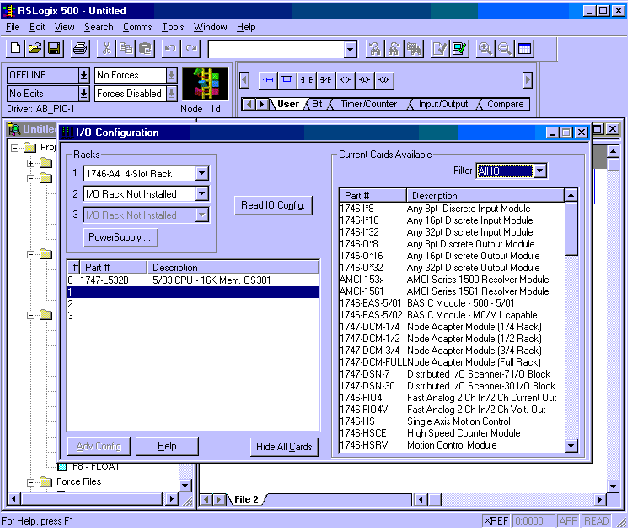
Task: Click card list vertical scrollbar thumb
Action: [x=571, y=229]
